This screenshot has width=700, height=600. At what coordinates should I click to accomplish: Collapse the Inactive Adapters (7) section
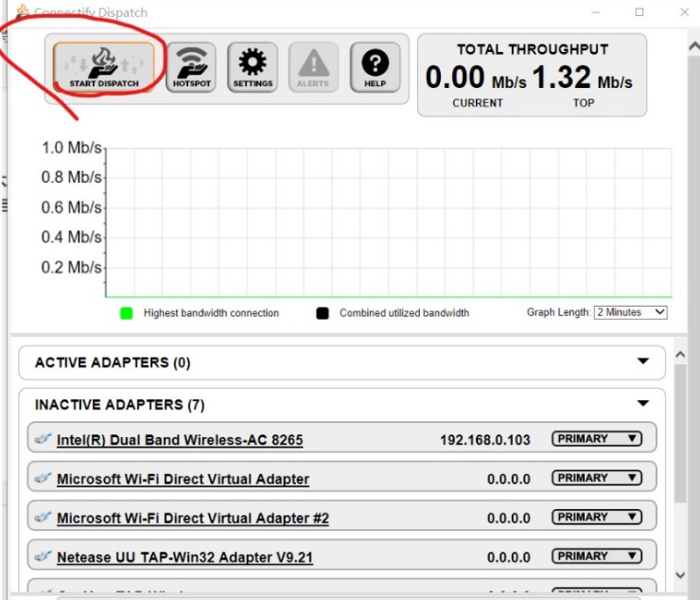click(643, 403)
